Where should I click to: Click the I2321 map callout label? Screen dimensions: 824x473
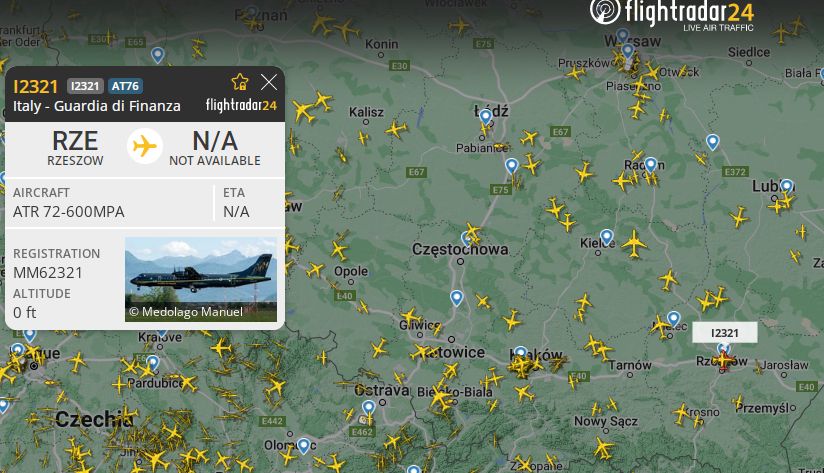725,333
